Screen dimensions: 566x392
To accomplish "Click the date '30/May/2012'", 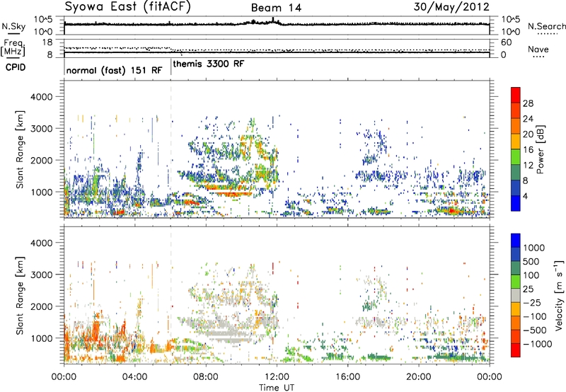I will (x=451, y=7).
